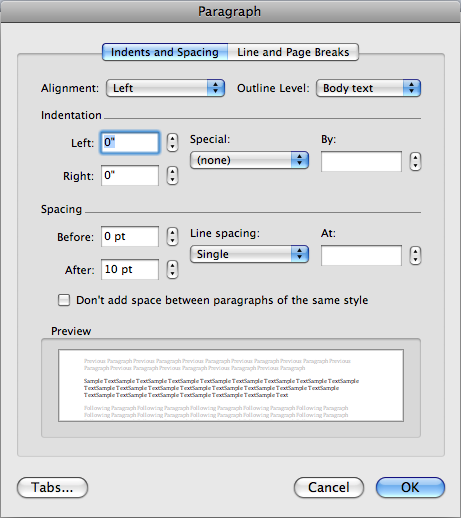Image resolution: width=461 pixels, height=518 pixels.
Task: Open the Alignment dropdown showing Left
Action: point(165,88)
